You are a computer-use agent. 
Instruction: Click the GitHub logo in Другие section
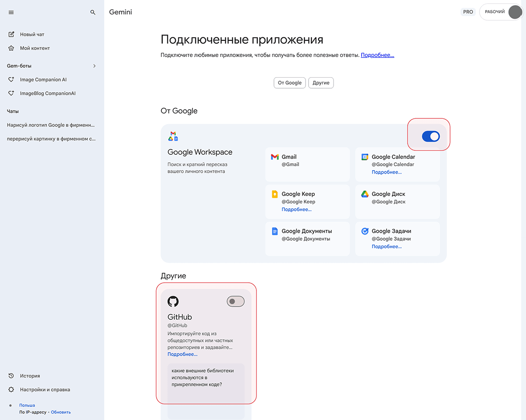pyautogui.click(x=173, y=301)
